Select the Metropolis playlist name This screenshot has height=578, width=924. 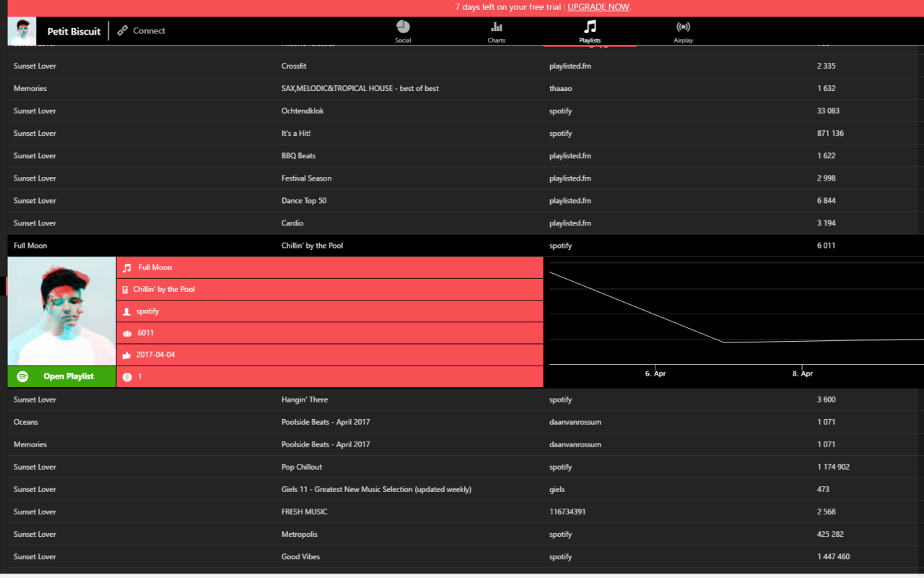coord(300,534)
